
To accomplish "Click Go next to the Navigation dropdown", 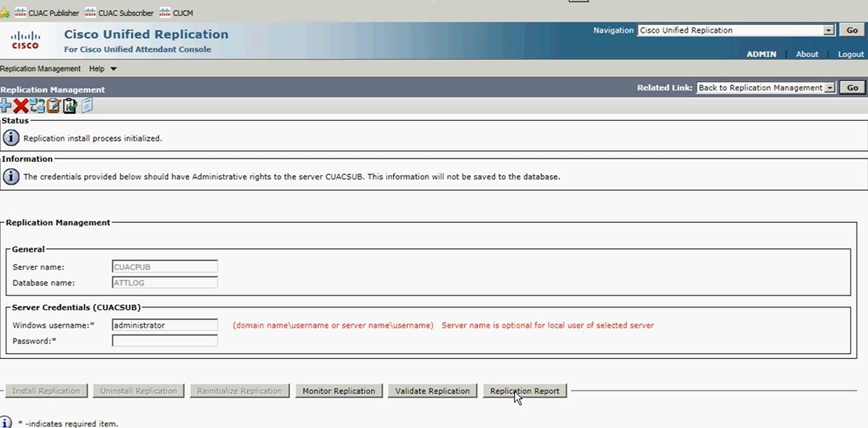I will point(852,30).
